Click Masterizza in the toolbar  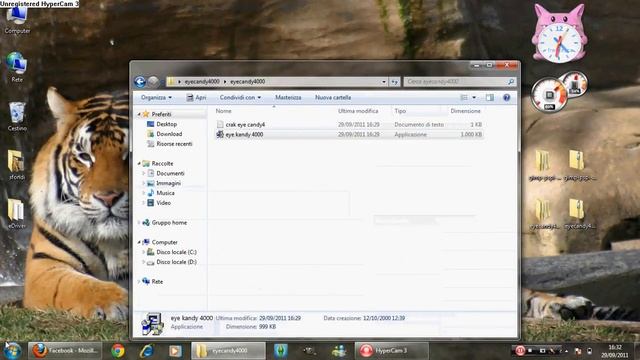pyautogui.click(x=288, y=98)
